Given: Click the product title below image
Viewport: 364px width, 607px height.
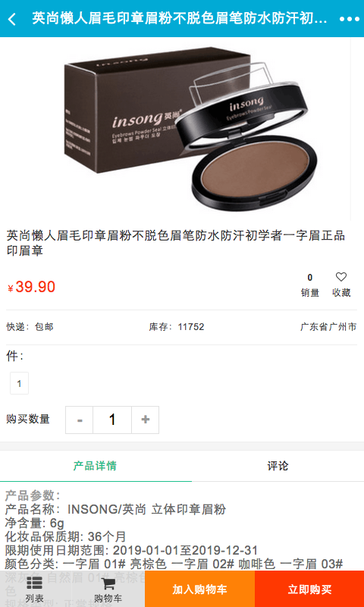Looking at the screenshot, I should 176,243.
